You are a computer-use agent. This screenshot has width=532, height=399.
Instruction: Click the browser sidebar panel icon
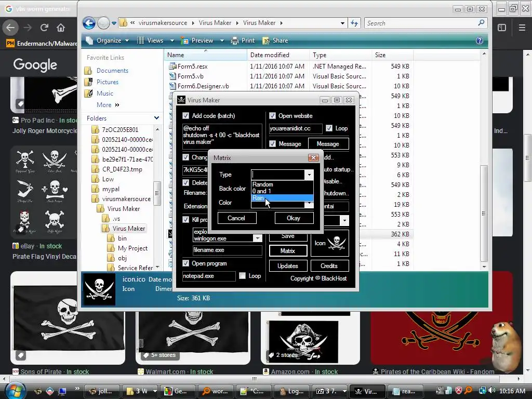[502, 28]
